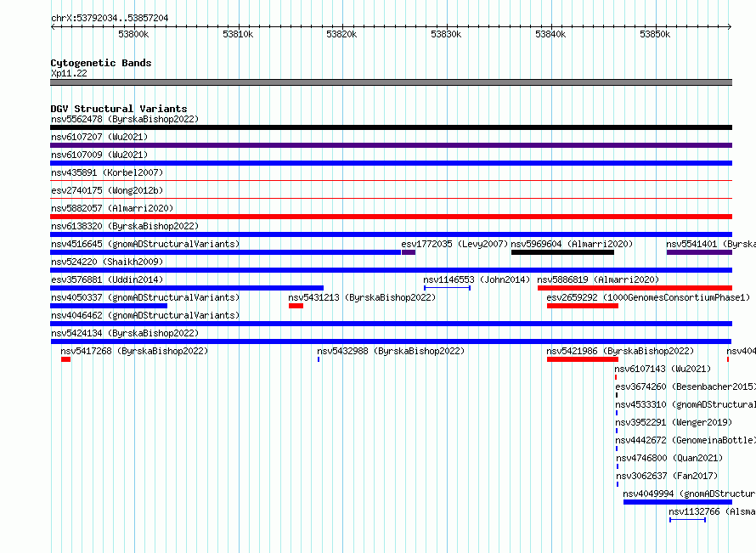Image resolution: width=756 pixels, height=553 pixels.
Task: Click the nsv4533310 gnomAD variant label
Action: (x=685, y=404)
